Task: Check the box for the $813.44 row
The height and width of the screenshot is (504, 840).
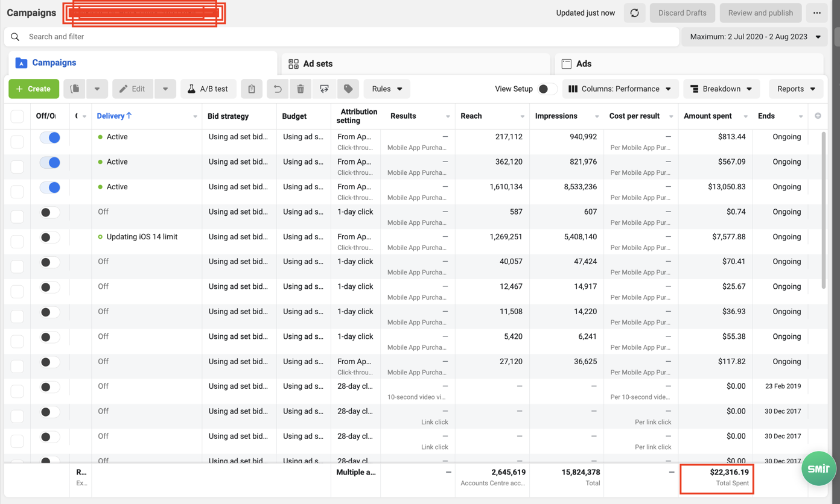Action: 17,142
